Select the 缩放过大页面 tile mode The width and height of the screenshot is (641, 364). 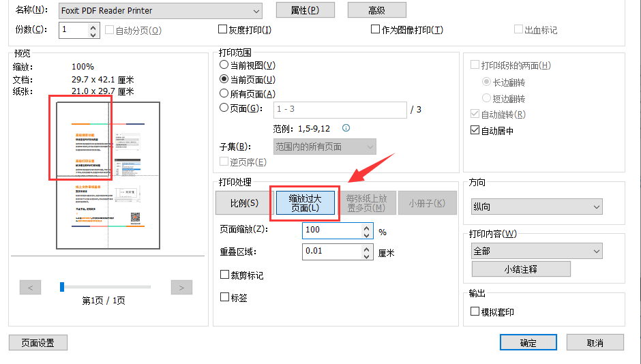305,203
